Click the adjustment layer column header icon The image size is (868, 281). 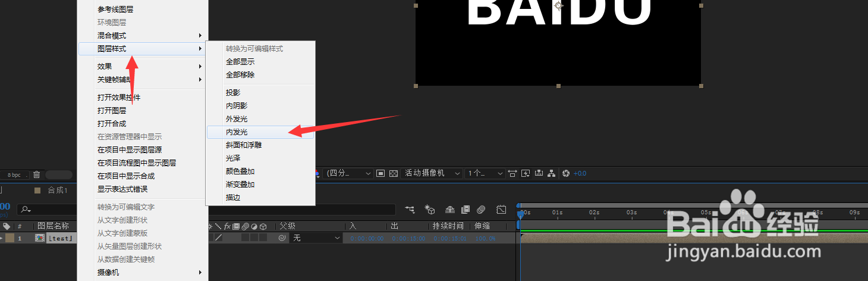coord(254,226)
